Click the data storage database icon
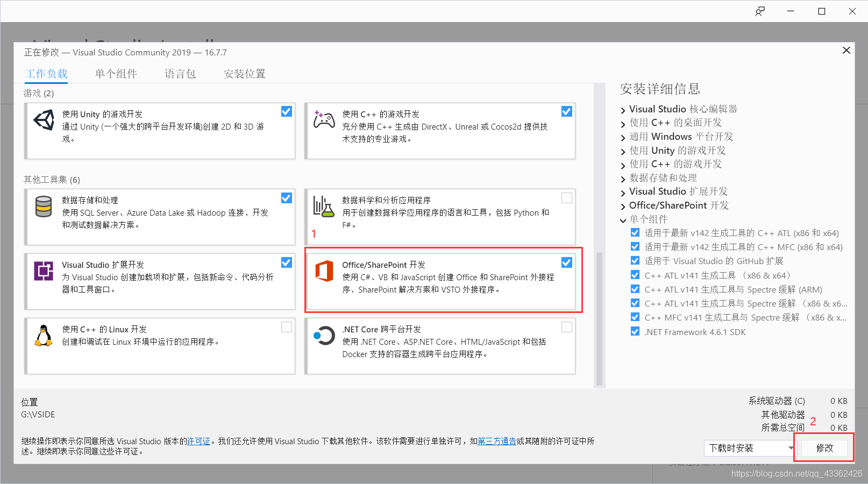Screen dimensions: 868x484 click(x=44, y=207)
